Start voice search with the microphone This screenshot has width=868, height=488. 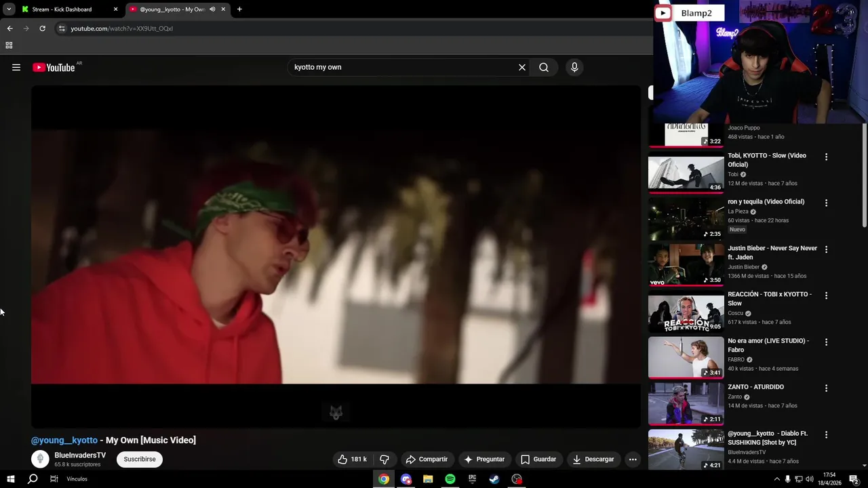coord(574,67)
